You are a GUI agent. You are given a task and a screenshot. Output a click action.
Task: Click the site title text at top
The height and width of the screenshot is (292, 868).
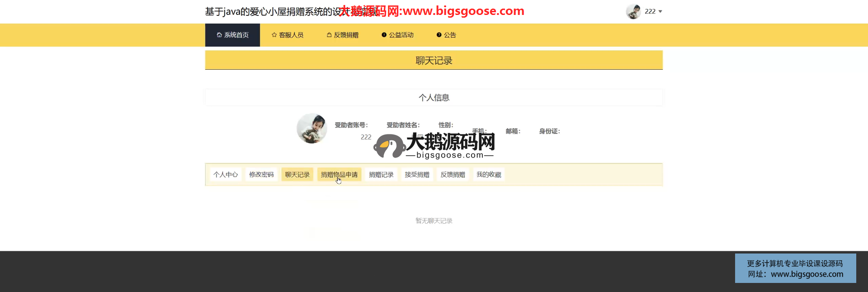coord(271,11)
